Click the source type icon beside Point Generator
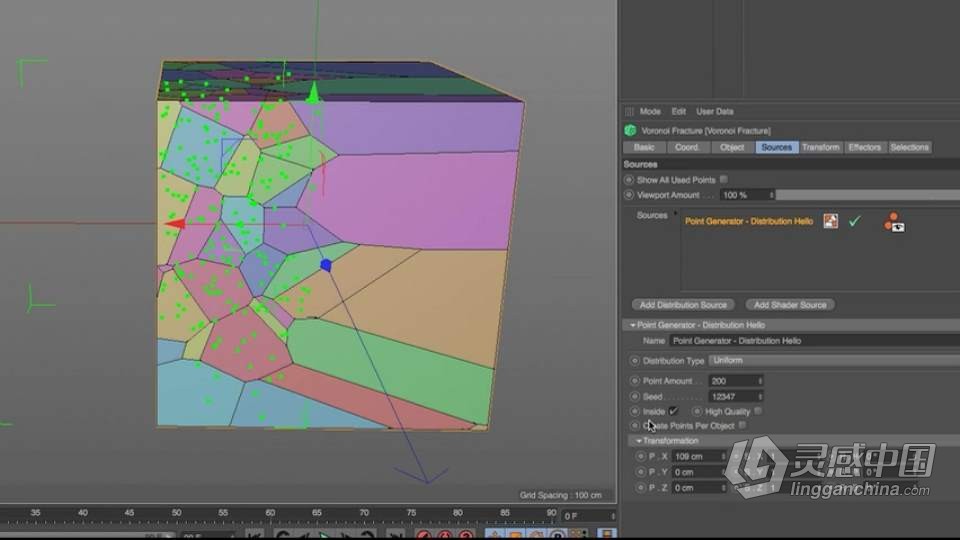This screenshot has width=960, height=540. click(830, 221)
